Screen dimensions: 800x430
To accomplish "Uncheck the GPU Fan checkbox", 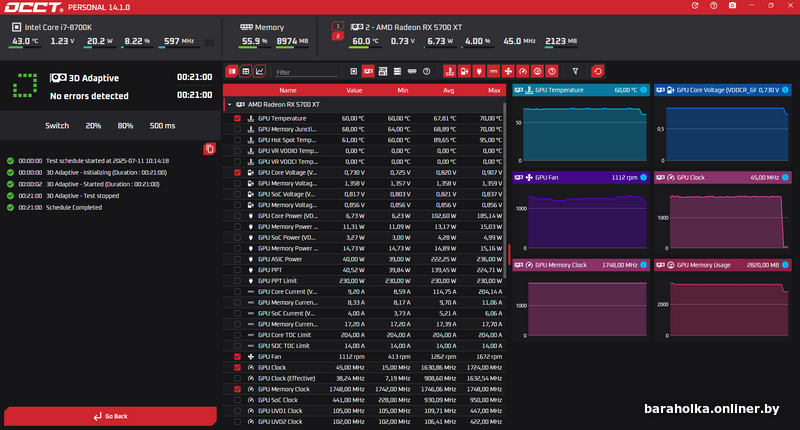I will point(237,357).
